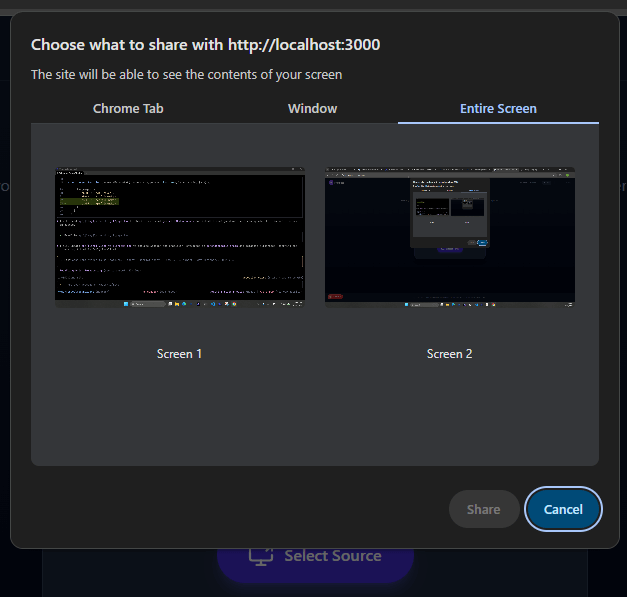Choose the Screen 2 thumbnail preview
This screenshot has width=627, height=597.
pyautogui.click(x=450, y=237)
